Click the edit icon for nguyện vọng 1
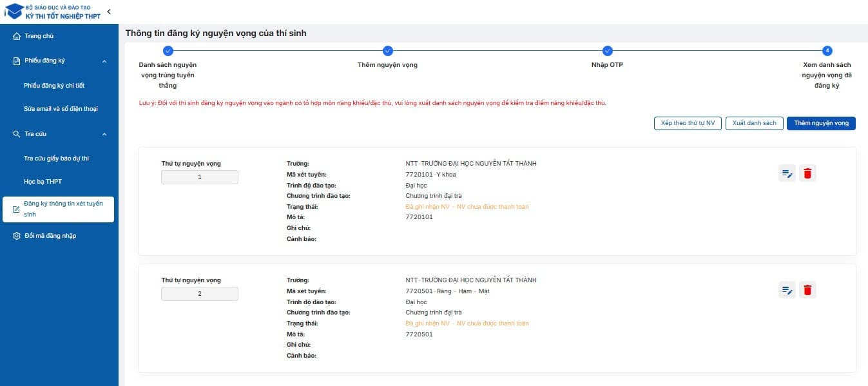The width and height of the screenshot is (868, 386). pos(787,173)
